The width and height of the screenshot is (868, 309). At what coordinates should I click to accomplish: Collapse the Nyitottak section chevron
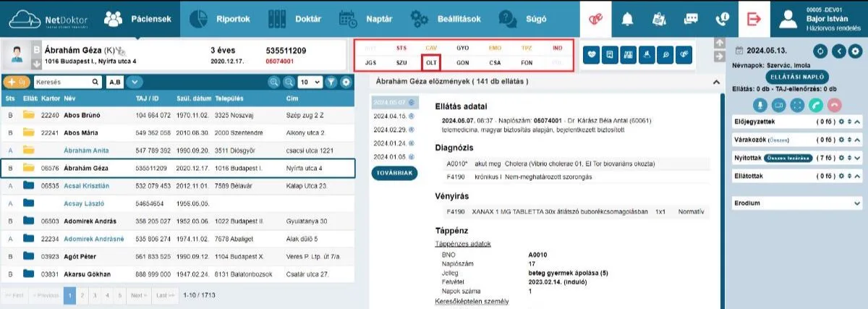(x=857, y=158)
